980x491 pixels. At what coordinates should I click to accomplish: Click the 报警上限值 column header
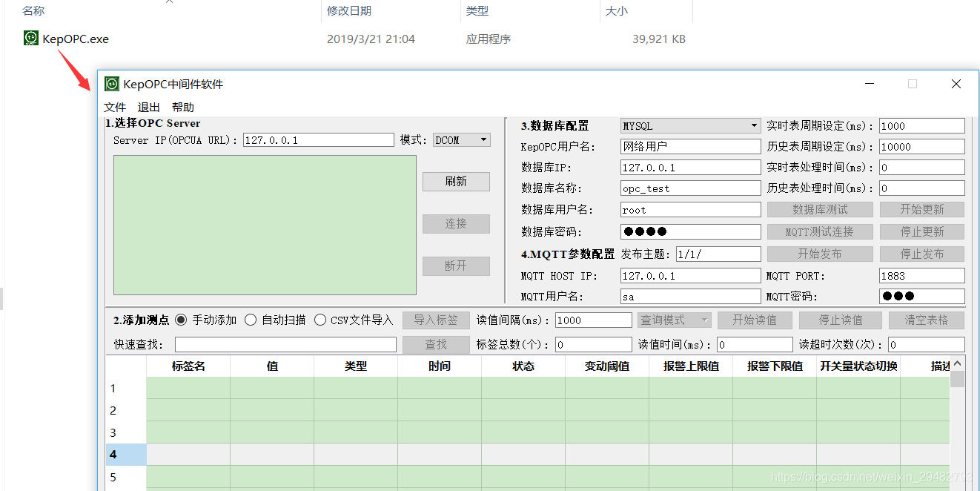[691, 366]
